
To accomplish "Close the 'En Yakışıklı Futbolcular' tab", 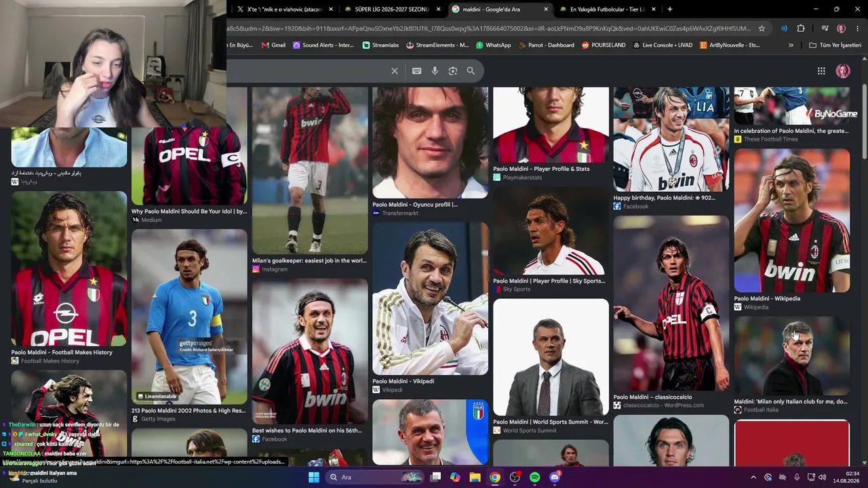I will 654,9.
